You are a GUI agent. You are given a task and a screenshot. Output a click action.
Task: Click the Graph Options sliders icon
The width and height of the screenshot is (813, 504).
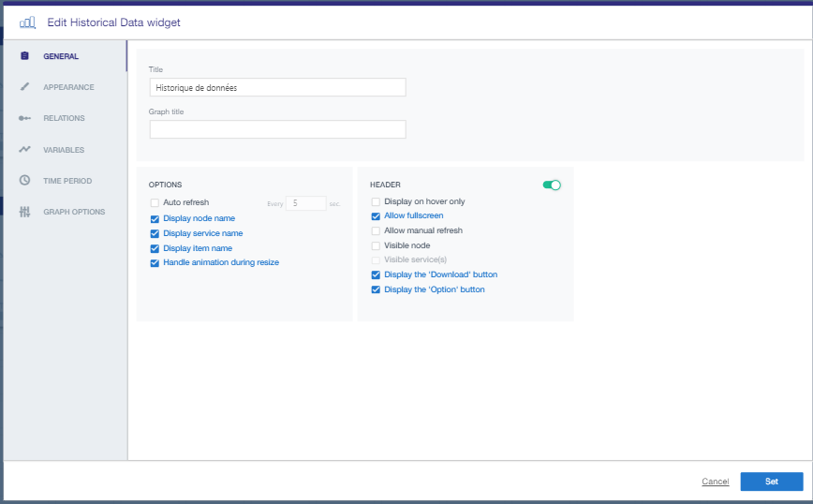[24, 212]
